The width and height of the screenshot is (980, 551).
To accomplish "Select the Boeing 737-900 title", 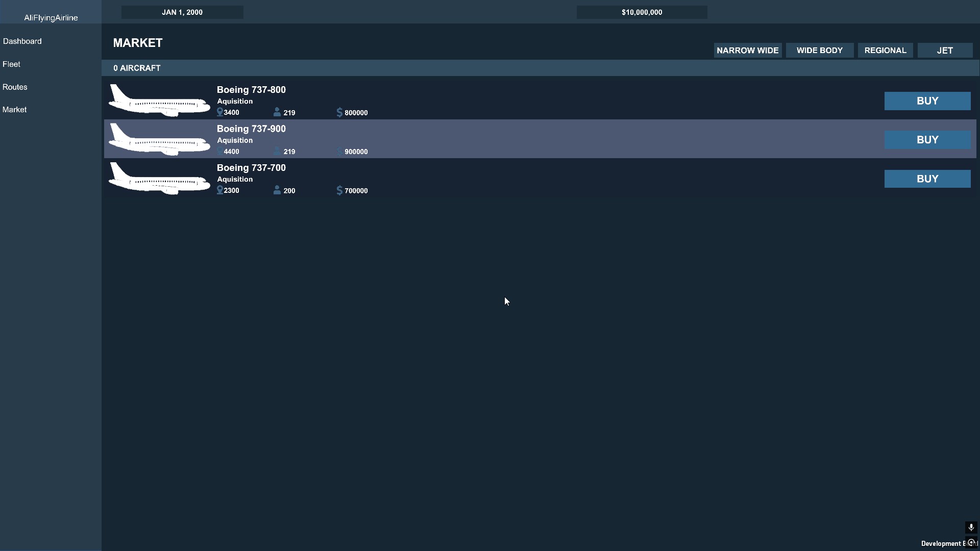I will click(x=251, y=129).
